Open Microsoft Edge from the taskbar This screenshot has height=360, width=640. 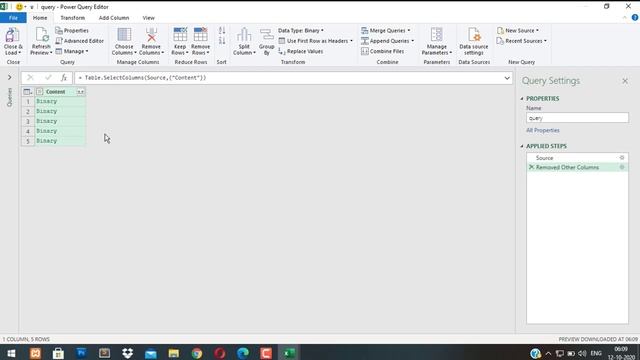tap(243, 353)
